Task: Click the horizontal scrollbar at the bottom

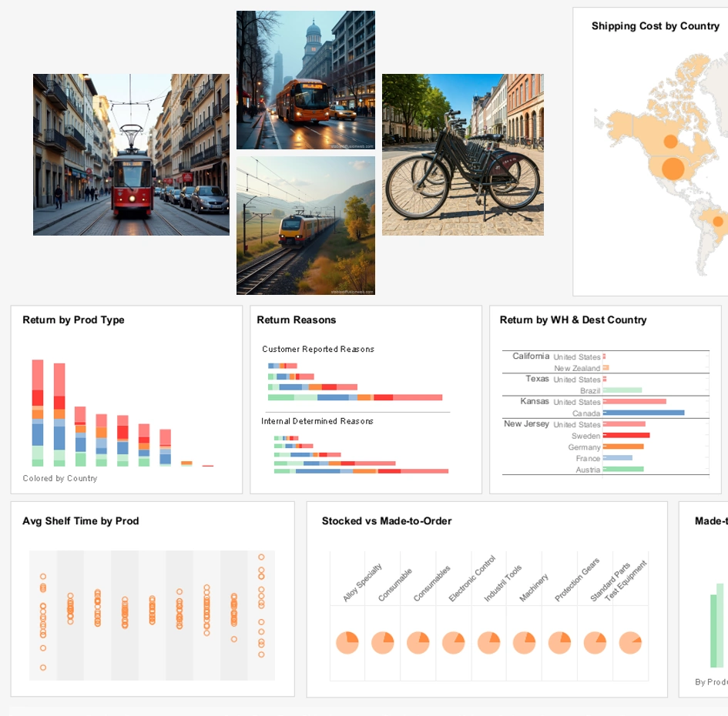Action: [x=362, y=712]
